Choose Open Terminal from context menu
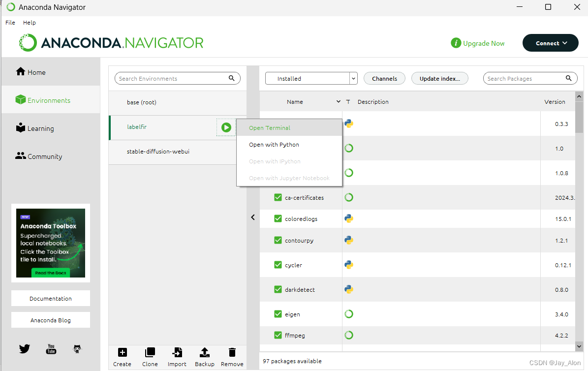 point(289,128)
